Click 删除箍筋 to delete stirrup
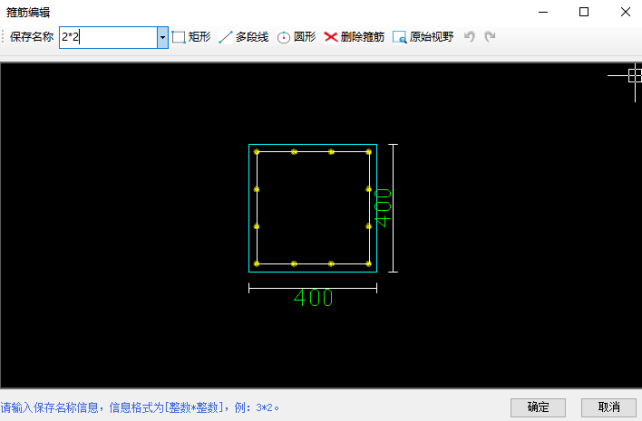 point(354,37)
